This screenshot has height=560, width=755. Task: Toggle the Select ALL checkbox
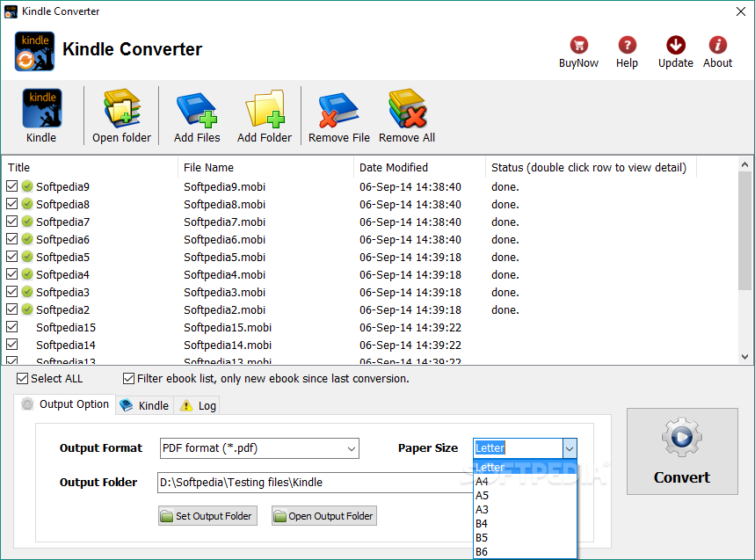pyautogui.click(x=22, y=379)
